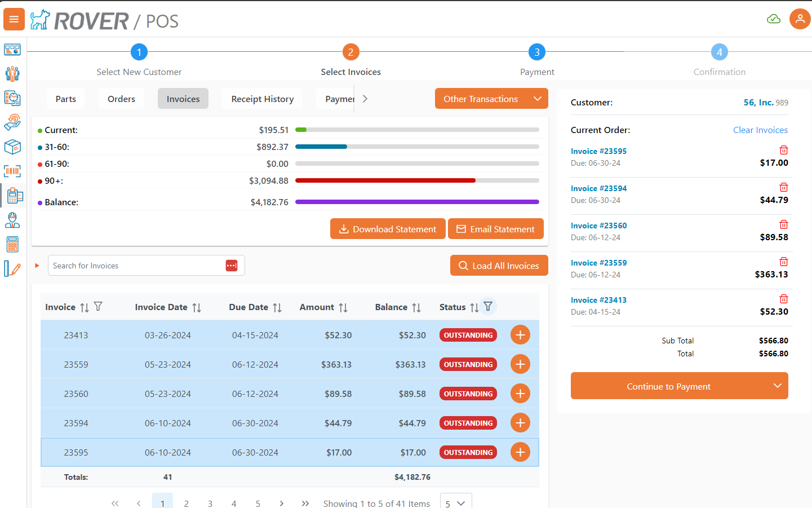812x508 pixels.
Task: Open the hamburger menu
Action: coord(14,19)
